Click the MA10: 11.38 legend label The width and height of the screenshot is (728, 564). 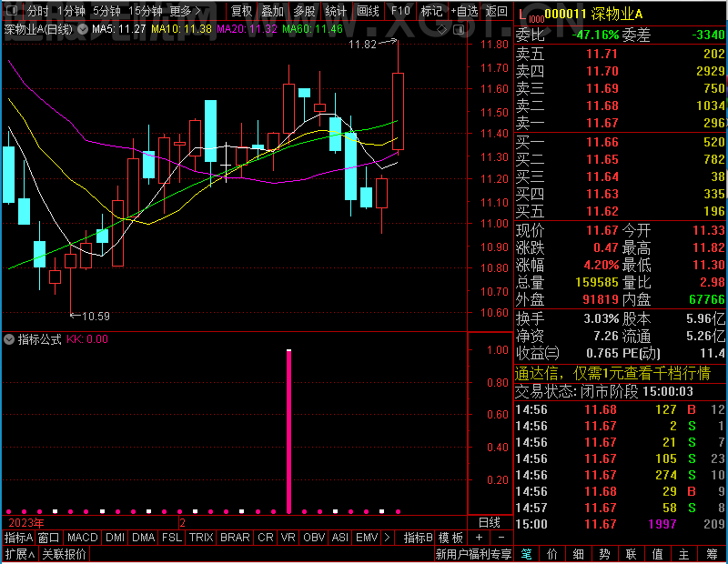181,29
